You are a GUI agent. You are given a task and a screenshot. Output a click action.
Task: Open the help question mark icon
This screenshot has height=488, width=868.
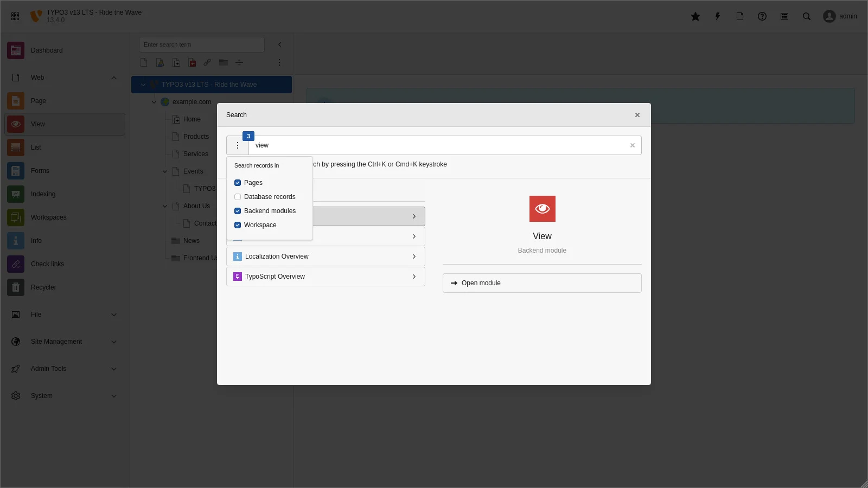pos(762,16)
